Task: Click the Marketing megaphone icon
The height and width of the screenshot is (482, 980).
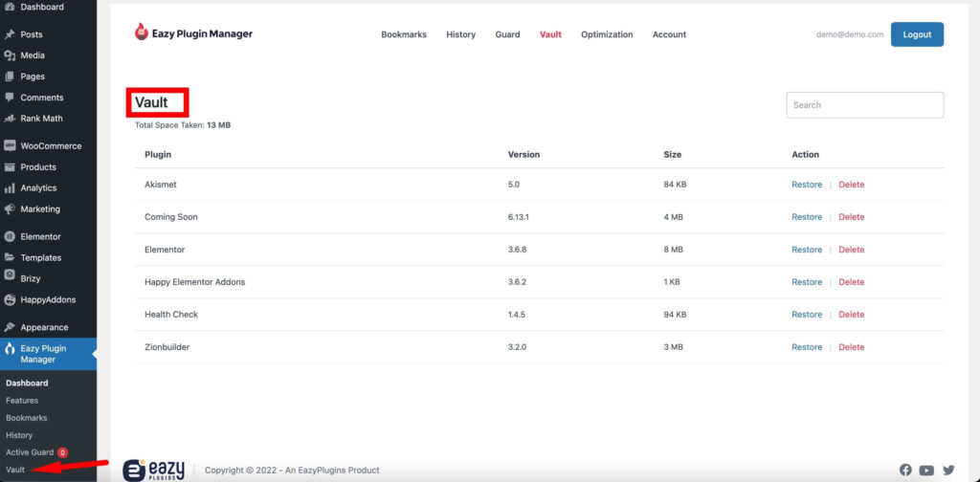Action: [x=10, y=208]
